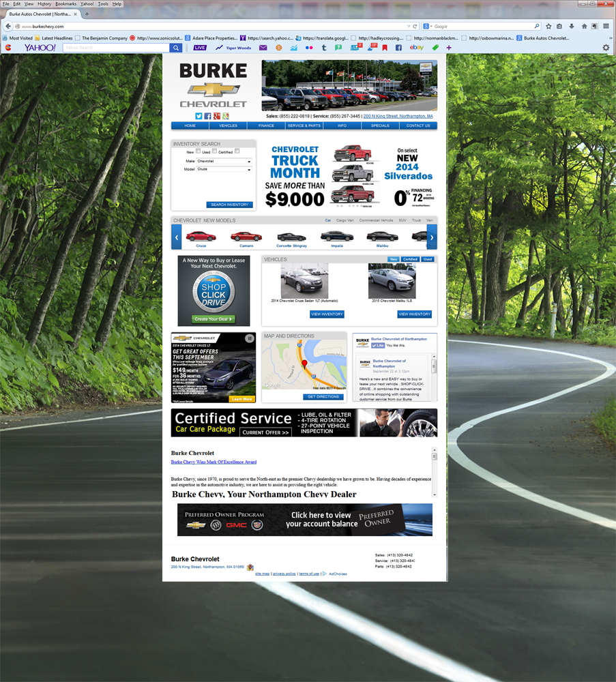This screenshot has height=682, width=616.
Task: Click GET DIRECTIONS button under the map
Action: pos(323,397)
